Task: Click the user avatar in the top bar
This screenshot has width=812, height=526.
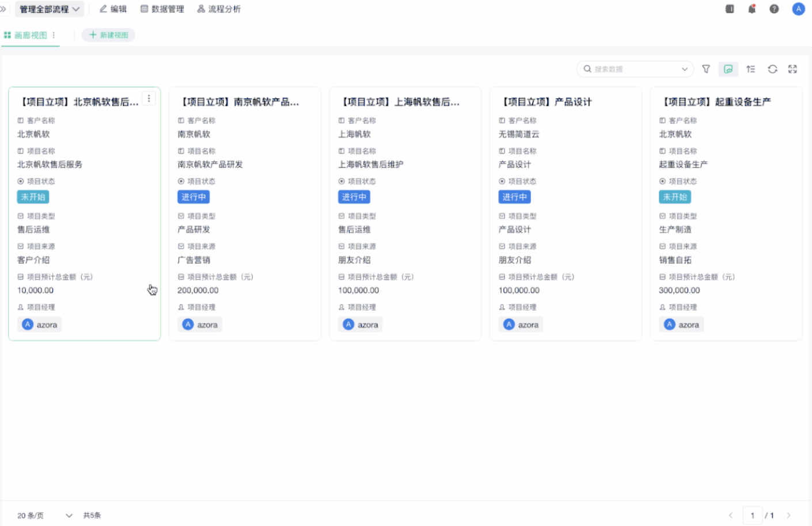Action: pyautogui.click(x=798, y=9)
